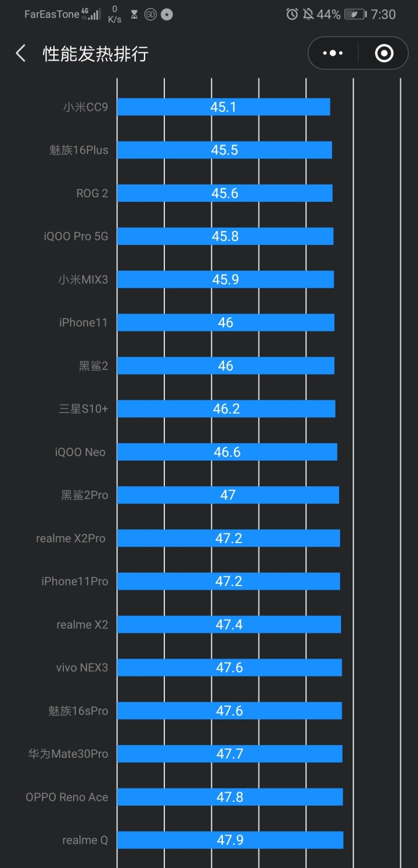Viewport: 418px width, 868px height.
Task: Tap the OPPO Reno Ace label
Action: tap(67, 797)
